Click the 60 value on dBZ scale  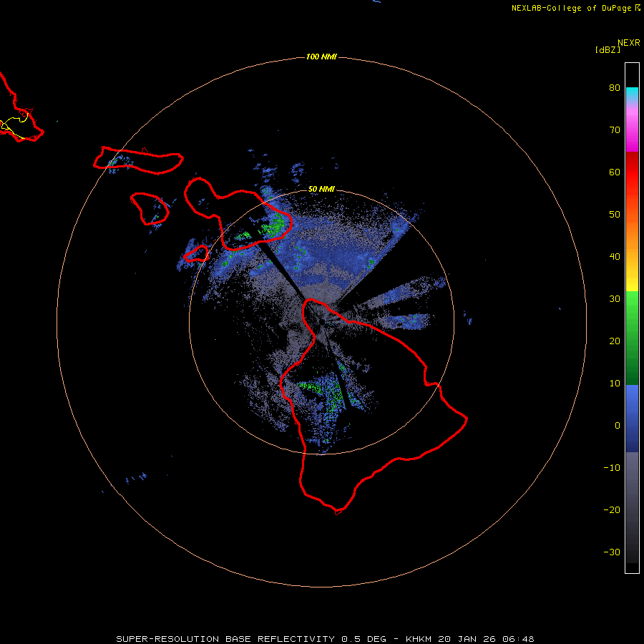click(615, 172)
